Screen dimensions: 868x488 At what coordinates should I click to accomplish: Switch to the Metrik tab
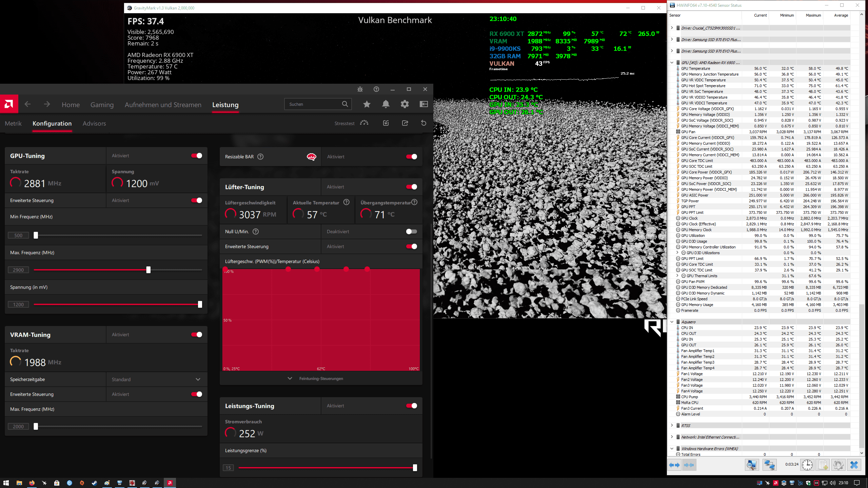tap(13, 123)
